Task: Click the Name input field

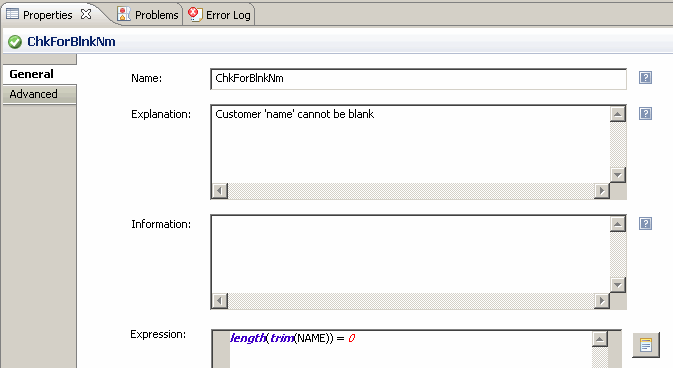Action: tap(418, 79)
